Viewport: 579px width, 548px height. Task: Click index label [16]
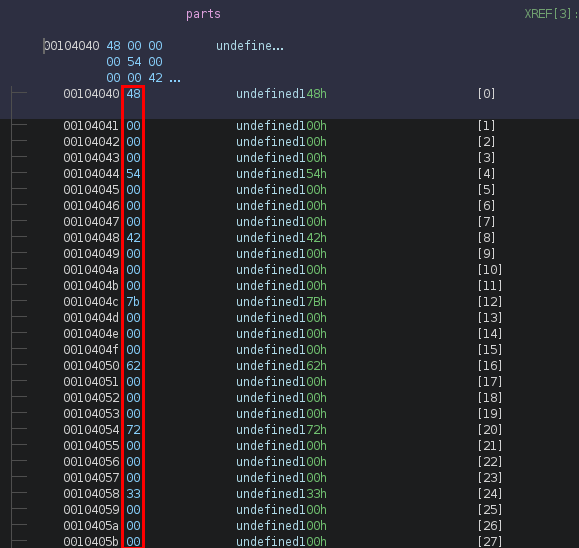[490, 366]
